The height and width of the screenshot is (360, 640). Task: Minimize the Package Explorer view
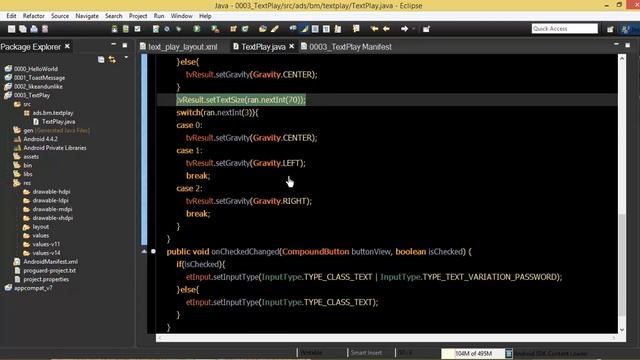[113, 44]
